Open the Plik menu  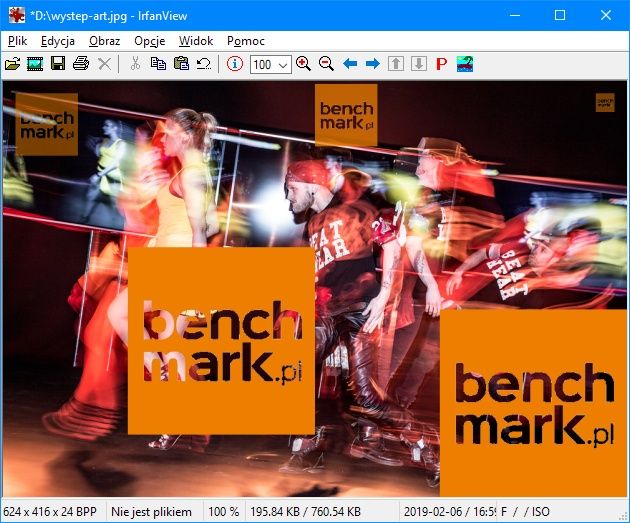pos(17,41)
